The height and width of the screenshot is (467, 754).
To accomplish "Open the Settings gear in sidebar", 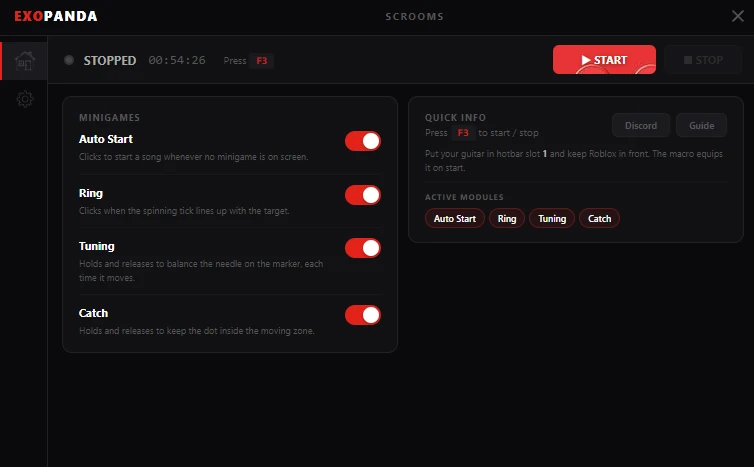I will pos(25,99).
